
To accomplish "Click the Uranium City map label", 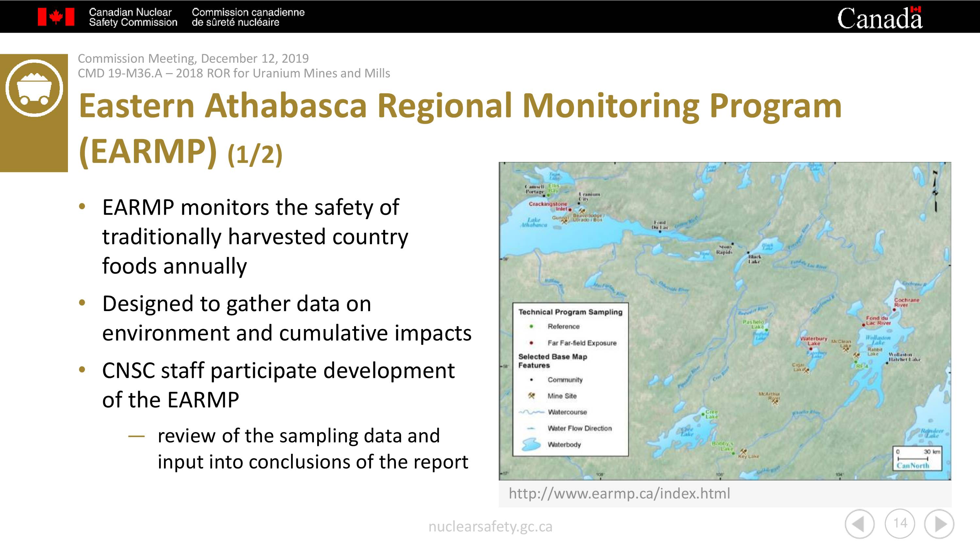I will coord(589,196).
